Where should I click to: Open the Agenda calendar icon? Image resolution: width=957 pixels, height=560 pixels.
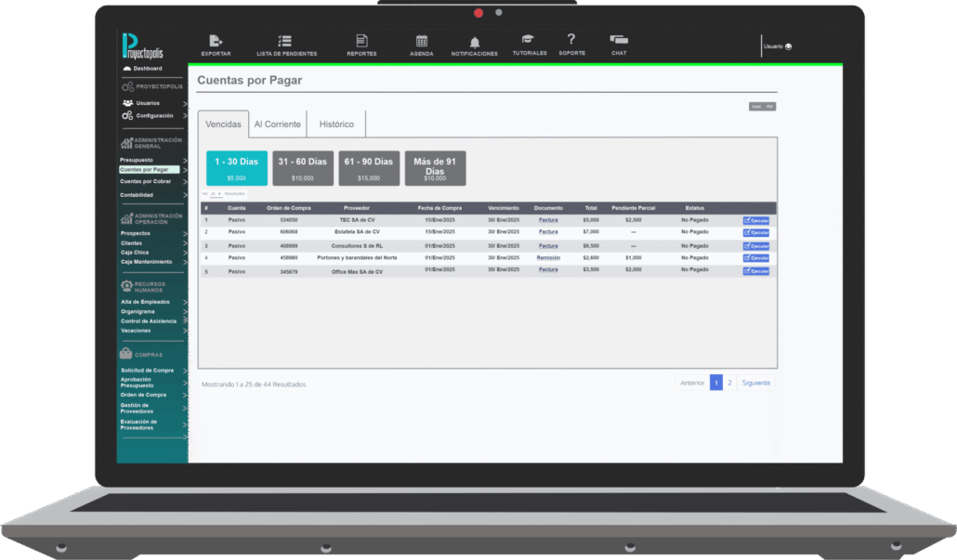point(422,41)
